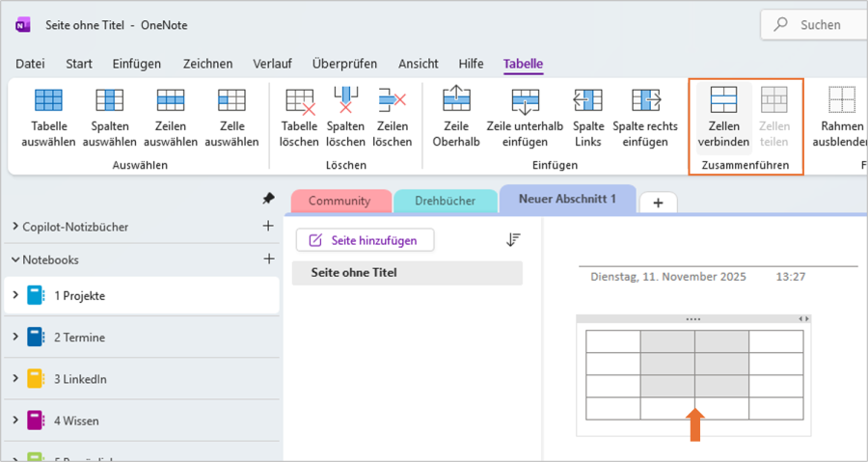Switch to the Einfügen tab
The height and width of the screenshot is (462, 868).
(x=137, y=64)
